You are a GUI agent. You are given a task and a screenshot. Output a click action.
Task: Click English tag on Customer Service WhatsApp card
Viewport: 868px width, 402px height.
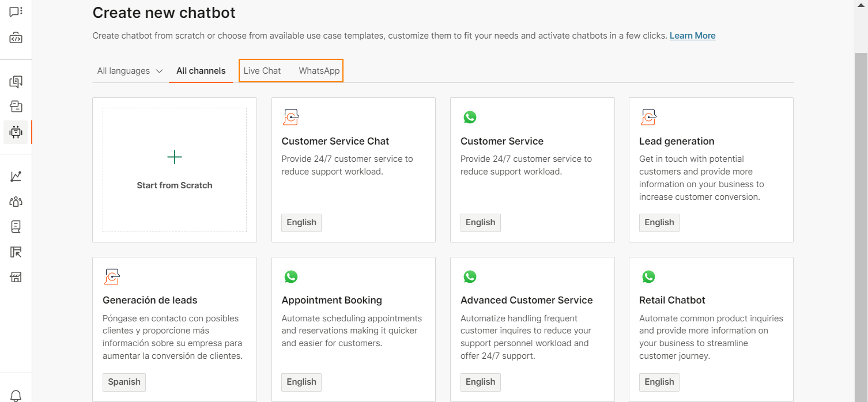click(481, 223)
